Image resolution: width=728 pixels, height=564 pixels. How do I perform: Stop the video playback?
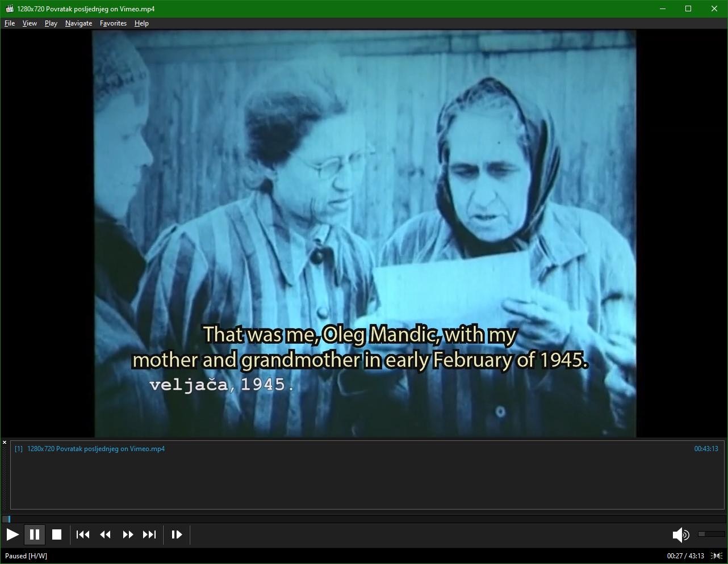coord(57,534)
